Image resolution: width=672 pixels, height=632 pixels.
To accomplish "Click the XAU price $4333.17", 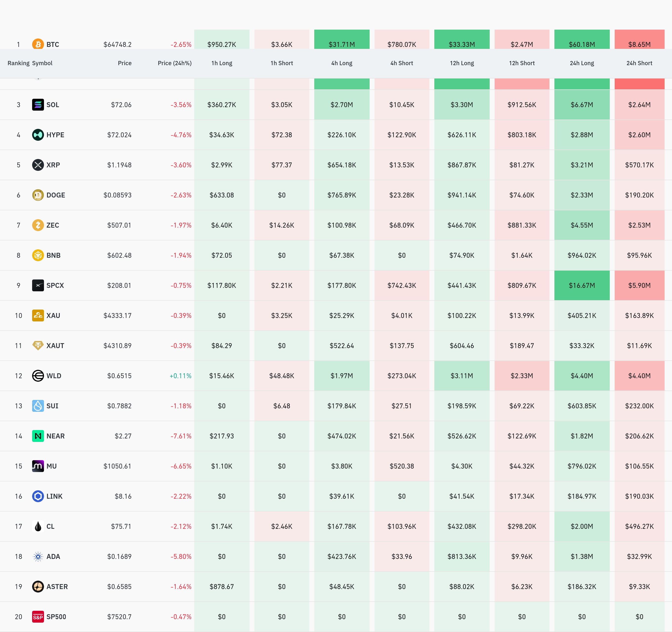I will 117,316.
